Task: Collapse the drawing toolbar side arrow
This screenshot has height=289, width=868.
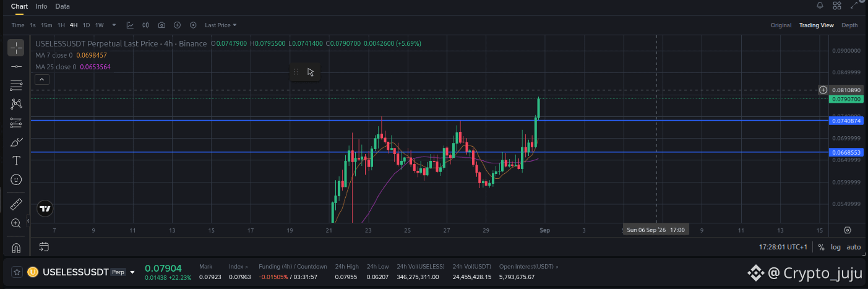Action: [28, 220]
